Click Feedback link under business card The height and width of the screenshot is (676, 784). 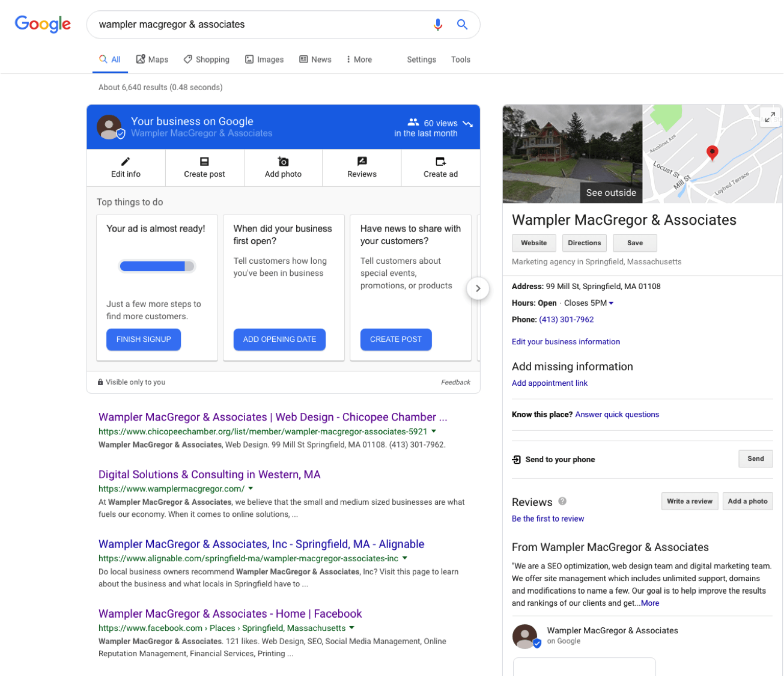point(455,382)
